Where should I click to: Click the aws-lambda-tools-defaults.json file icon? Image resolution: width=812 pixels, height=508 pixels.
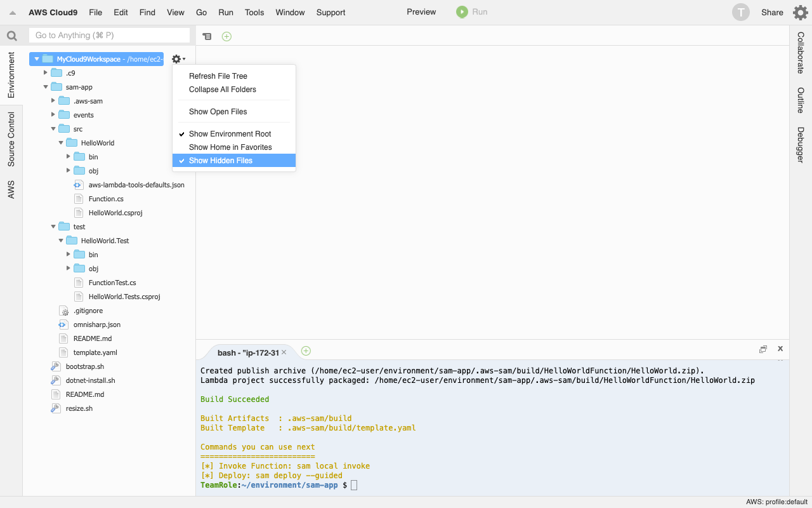tap(79, 185)
